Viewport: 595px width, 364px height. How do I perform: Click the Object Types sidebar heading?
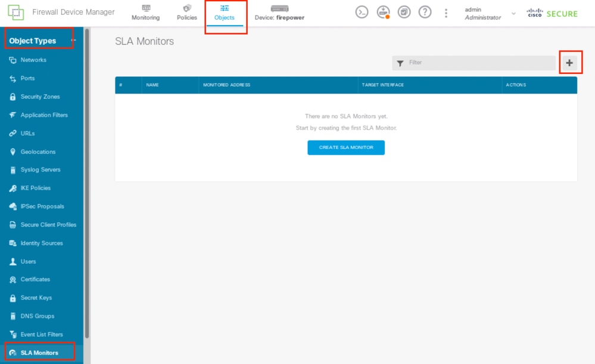tap(33, 41)
